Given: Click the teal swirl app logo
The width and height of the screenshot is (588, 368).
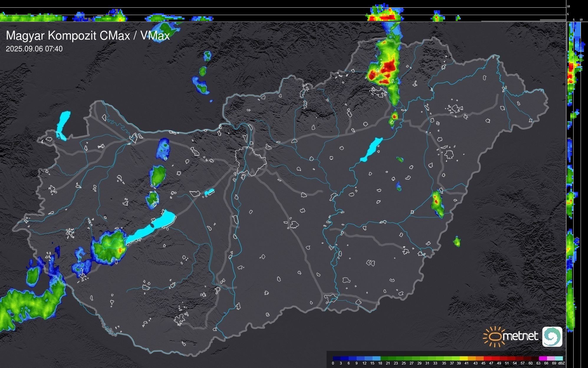Looking at the screenshot, I should point(552,336).
